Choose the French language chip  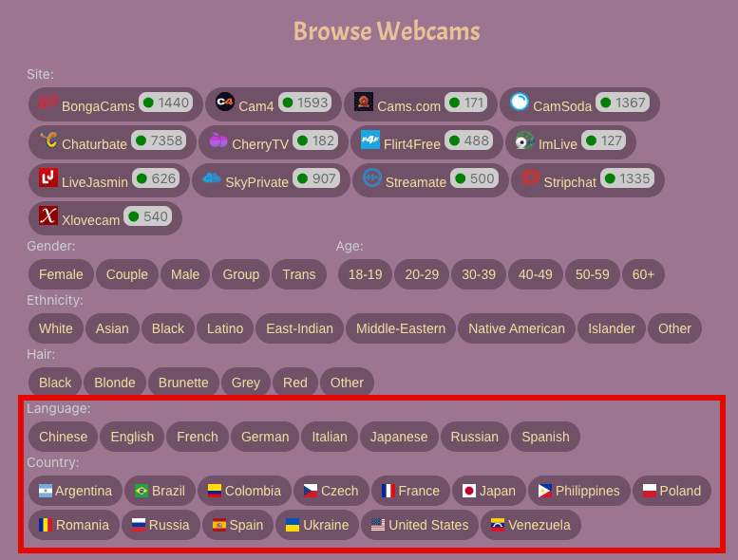tap(198, 437)
